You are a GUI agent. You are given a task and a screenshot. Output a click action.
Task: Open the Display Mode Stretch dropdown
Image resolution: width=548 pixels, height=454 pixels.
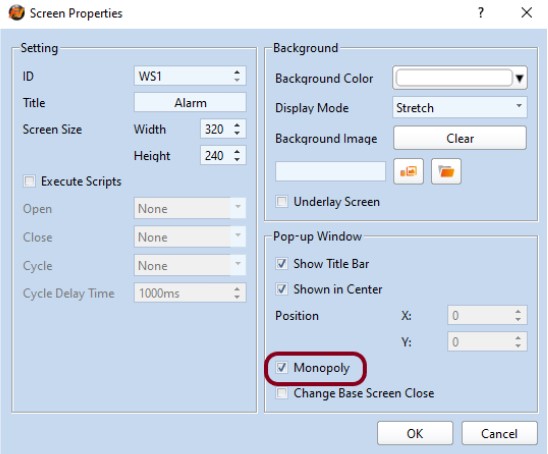click(460, 108)
